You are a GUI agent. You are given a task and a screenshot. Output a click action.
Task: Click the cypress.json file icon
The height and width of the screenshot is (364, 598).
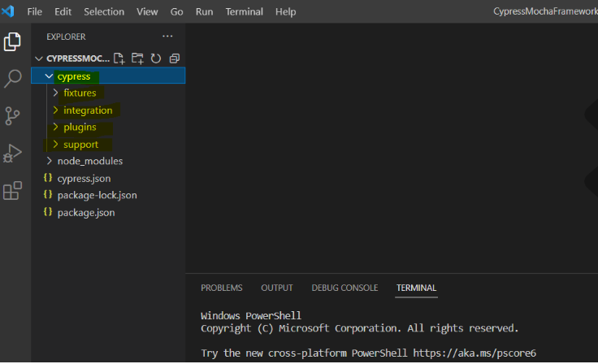[x=48, y=178]
